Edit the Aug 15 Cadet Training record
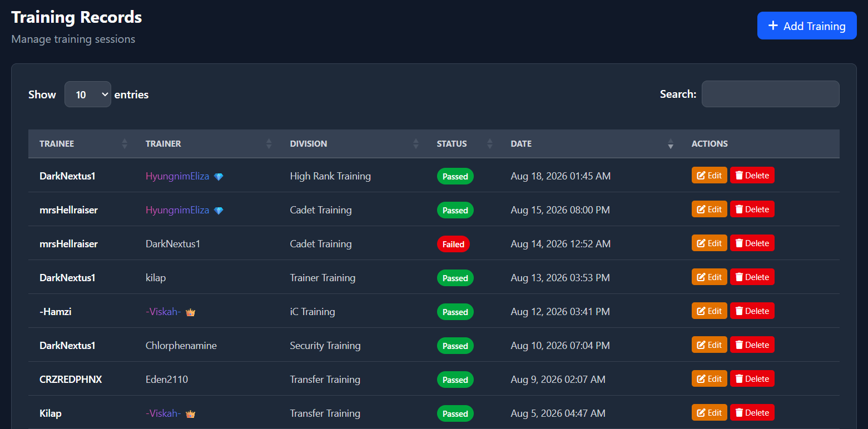868x429 pixels. click(x=709, y=209)
